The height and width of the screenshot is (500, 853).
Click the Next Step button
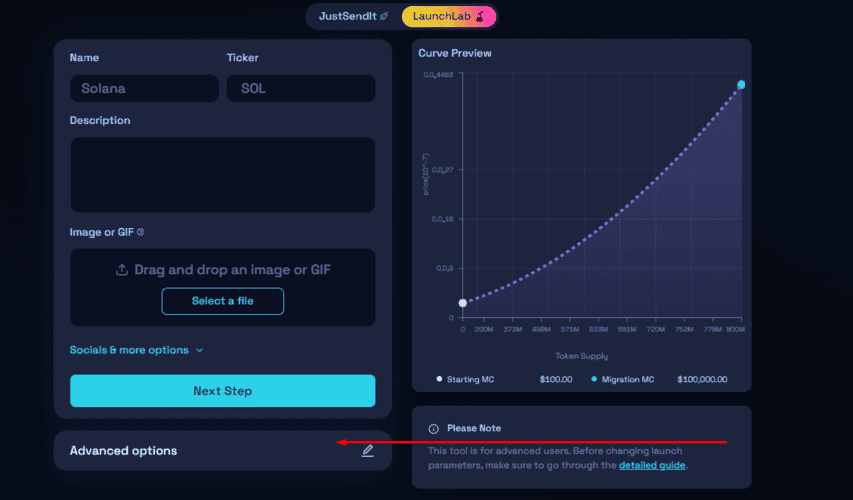click(222, 391)
